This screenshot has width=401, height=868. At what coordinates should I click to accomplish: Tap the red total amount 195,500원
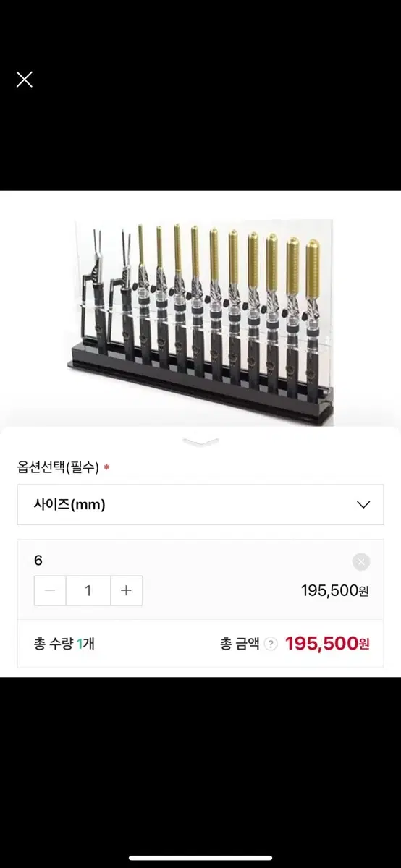327,643
